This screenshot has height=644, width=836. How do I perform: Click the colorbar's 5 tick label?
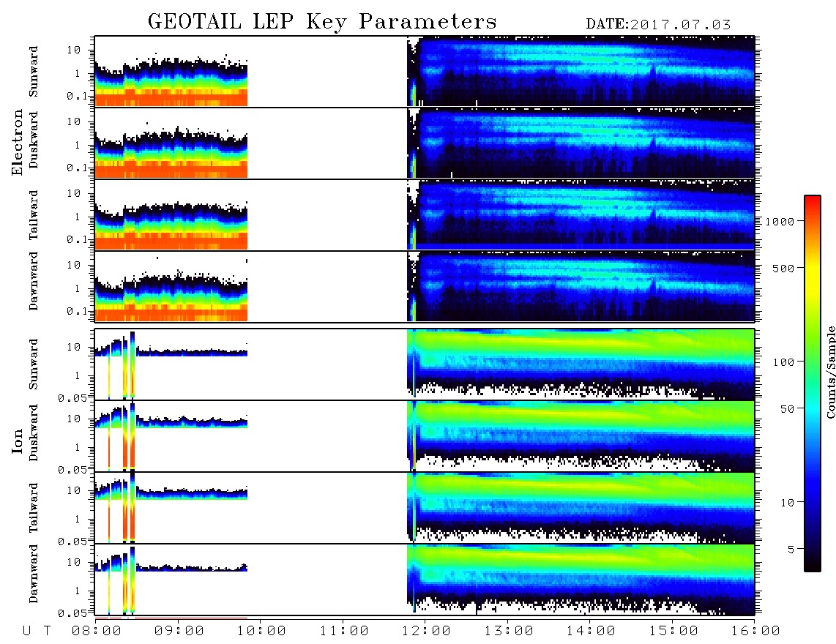791,550
